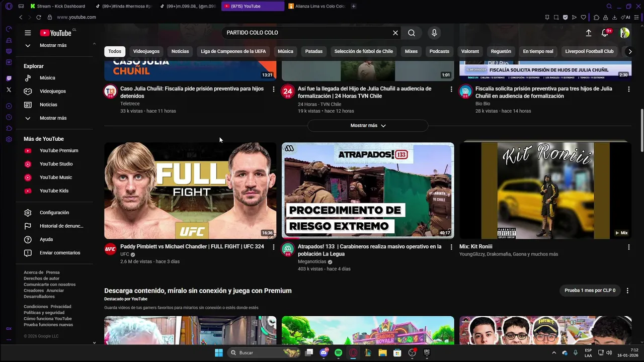Viewport: 644px width, 362px height.
Task: Switch to Stream - Kick Dashboard tab
Action: click(x=60, y=6)
